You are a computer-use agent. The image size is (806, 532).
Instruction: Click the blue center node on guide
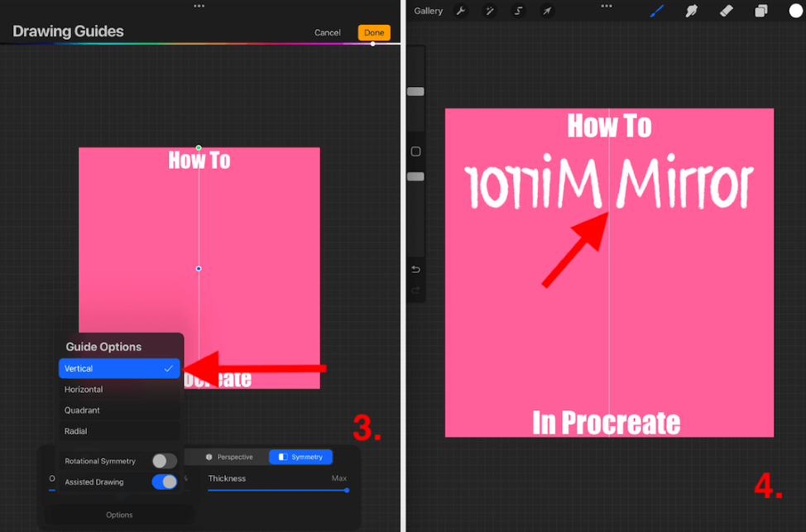pyautogui.click(x=199, y=269)
